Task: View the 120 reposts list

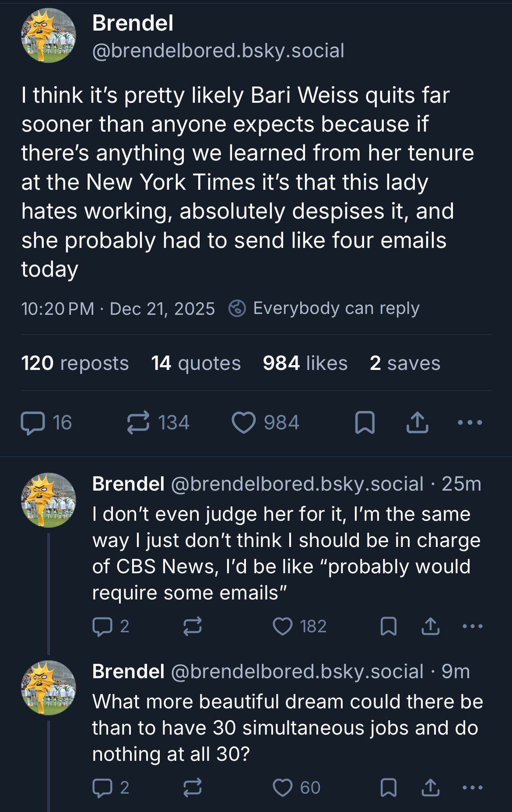Action: click(x=75, y=363)
